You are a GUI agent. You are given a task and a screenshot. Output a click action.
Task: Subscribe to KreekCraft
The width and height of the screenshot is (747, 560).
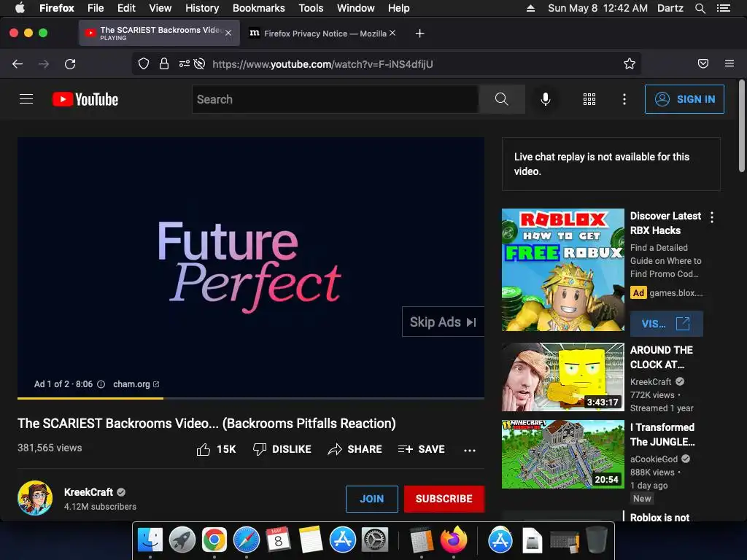444,499
